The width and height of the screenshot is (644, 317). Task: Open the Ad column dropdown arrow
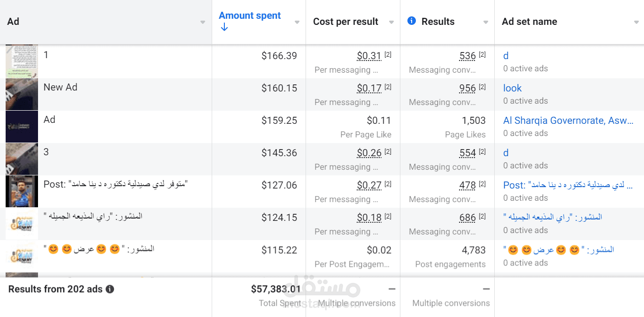tap(203, 22)
